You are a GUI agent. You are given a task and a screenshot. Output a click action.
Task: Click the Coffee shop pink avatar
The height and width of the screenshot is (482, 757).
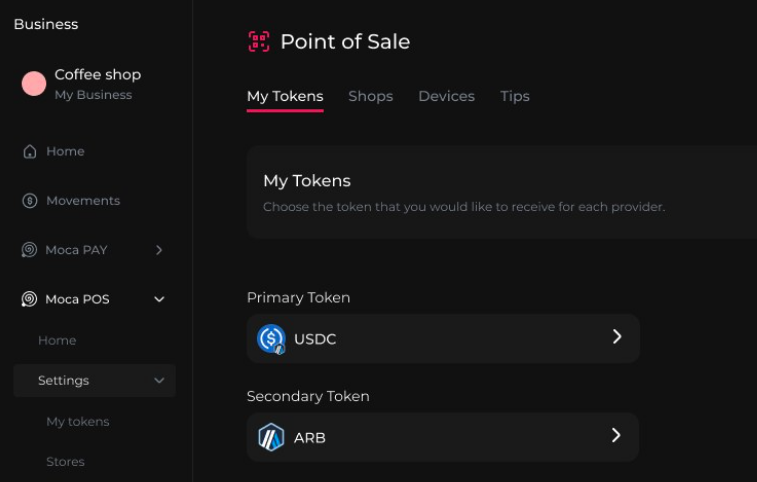(34, 84)
